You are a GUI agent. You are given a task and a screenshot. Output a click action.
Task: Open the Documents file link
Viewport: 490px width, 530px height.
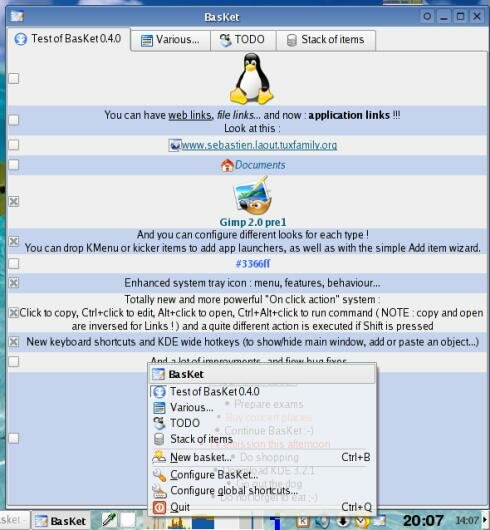tap(260, 165)
